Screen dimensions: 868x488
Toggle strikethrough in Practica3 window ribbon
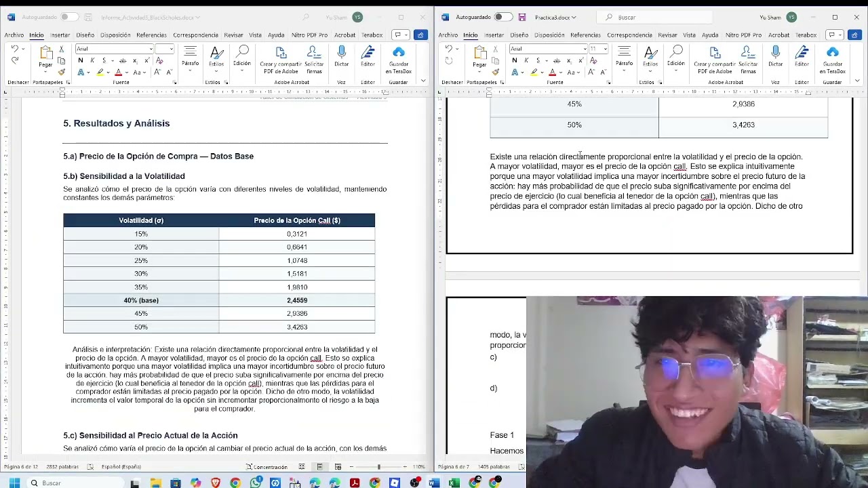coord(557,61)
